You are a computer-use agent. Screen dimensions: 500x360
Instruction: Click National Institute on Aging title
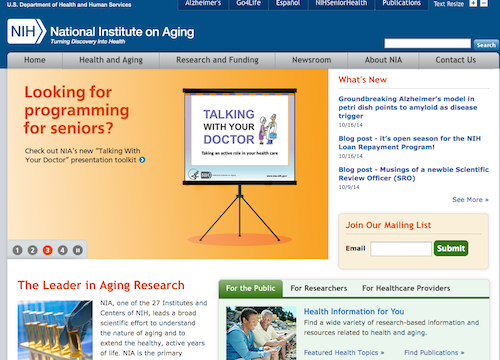(x=122, y=32)
